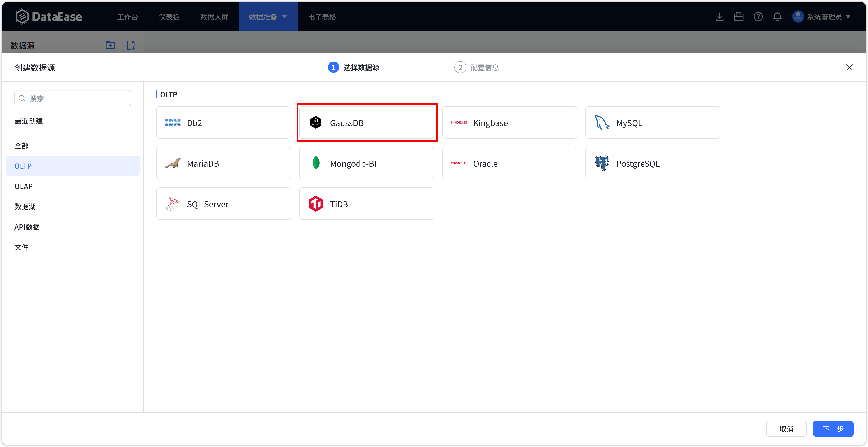868x447 pixels.
Task: Select the 数据湖 category
Action: coord(73,207)
